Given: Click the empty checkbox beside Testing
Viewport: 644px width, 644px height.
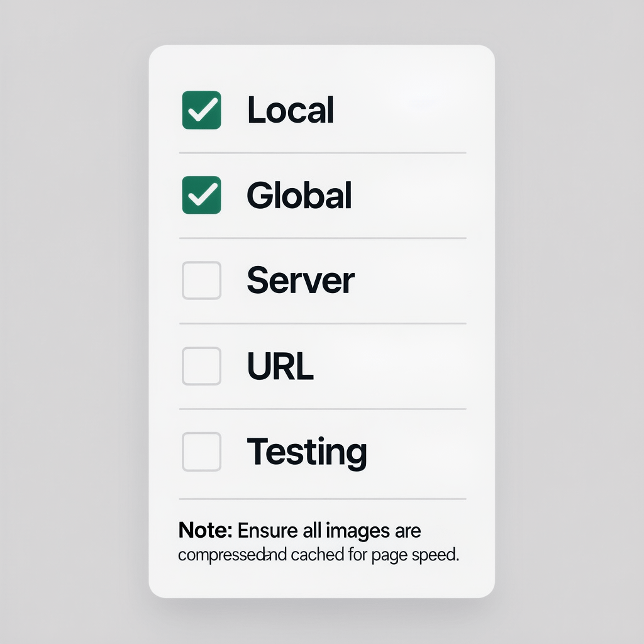Looking at the screenshot, I should point(201,451).
